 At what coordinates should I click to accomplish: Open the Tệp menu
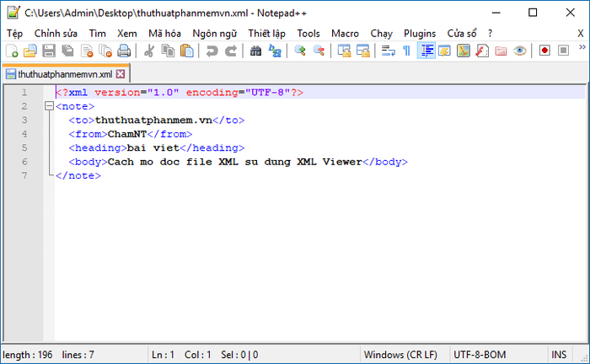[x=14, y=34]
